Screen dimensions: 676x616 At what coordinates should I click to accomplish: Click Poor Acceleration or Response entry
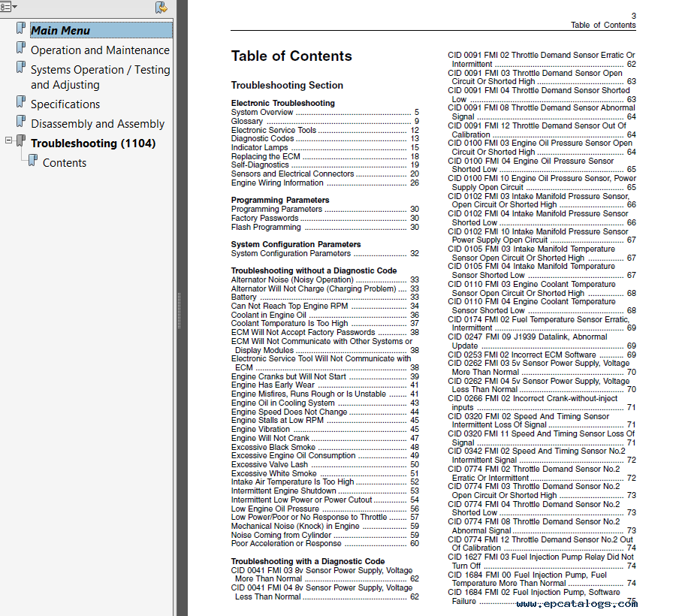click(324, 544)
